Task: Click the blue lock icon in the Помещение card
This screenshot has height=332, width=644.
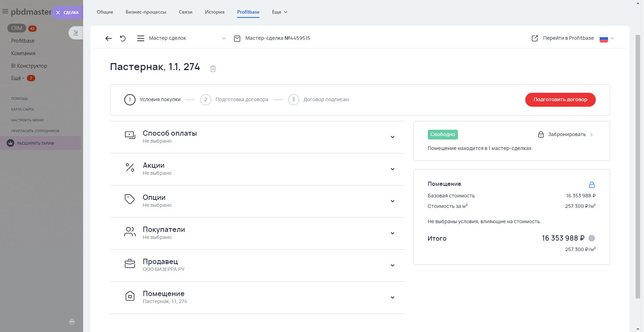Action: click(592, 184)
